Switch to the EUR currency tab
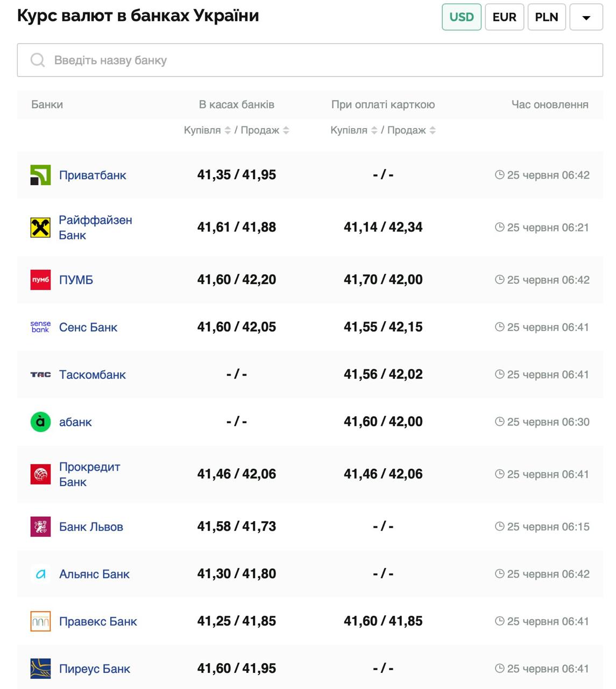616x689 pixels. point(504,17)
